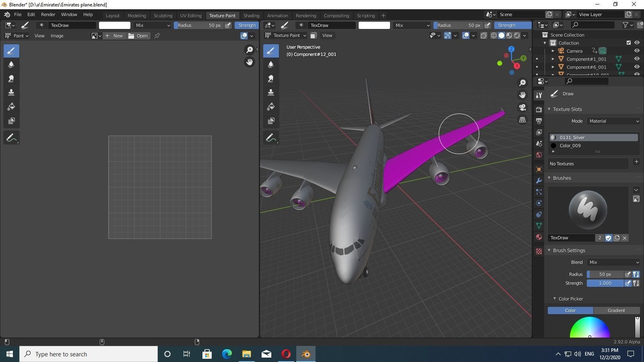Switch to rendered viewport shading
Image resolution: width=644 pixels, height=362 pixels.
(517, 35)
